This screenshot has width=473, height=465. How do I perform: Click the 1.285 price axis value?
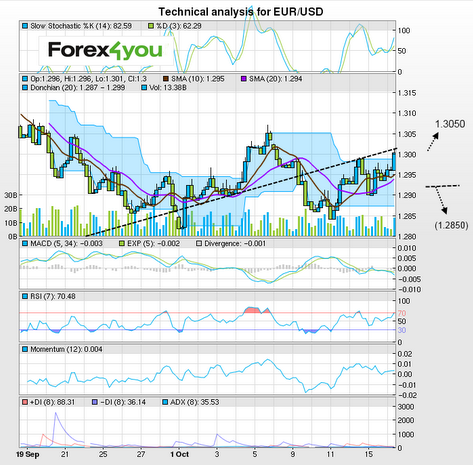click(x=407, y=216)
